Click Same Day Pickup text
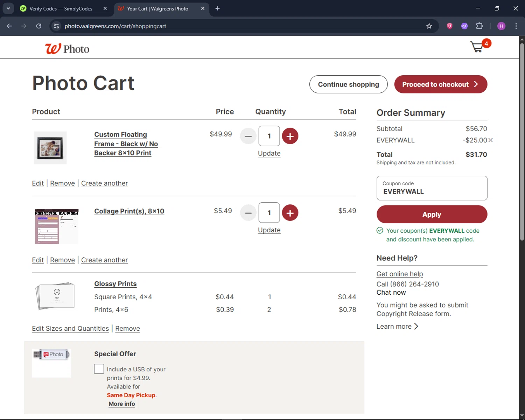The image size is (525, 420). [131, 395]
